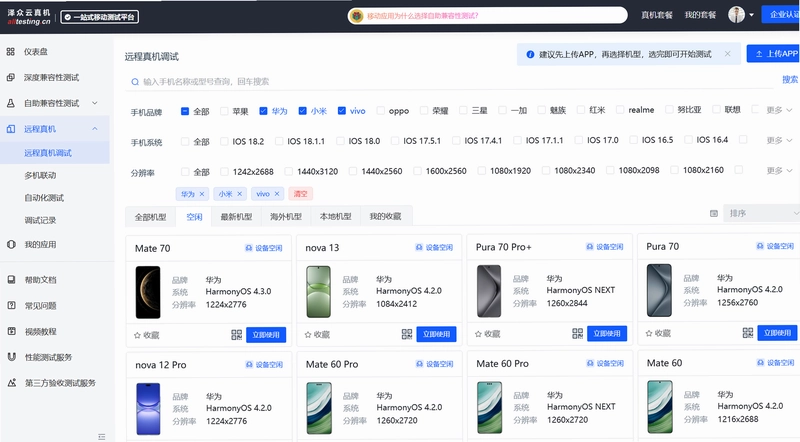Click the 上传APP button
The height and width of the screenshot is (442, 800).
point(773,54)
